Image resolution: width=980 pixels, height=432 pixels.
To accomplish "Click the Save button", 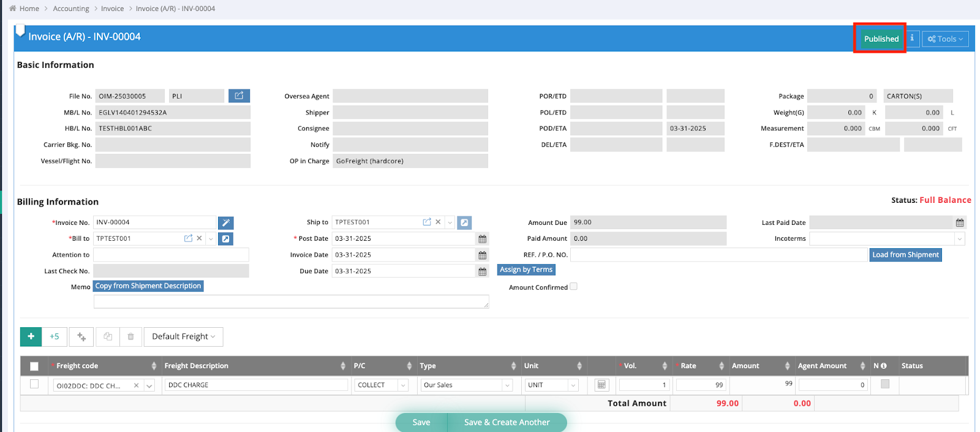I will pyautogui.click(x=421, y=422).
